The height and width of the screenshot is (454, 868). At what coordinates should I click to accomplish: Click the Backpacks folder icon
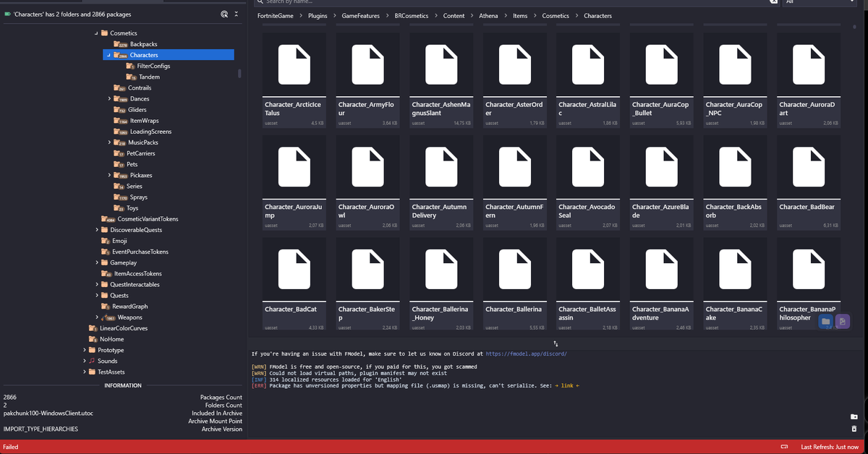pyautogui.click(x=122, y=44)
